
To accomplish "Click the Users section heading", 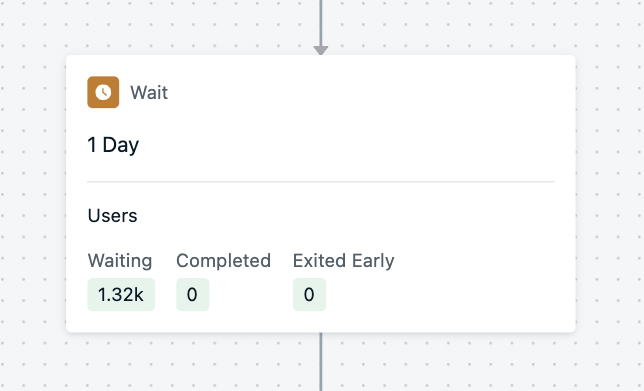I will click(x=113, y=216).
